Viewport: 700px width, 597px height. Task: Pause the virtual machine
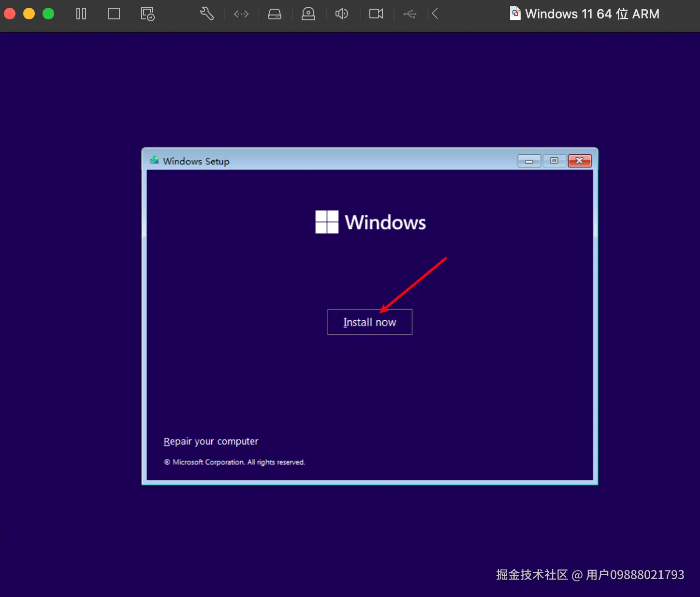click(x=81, y=14)
